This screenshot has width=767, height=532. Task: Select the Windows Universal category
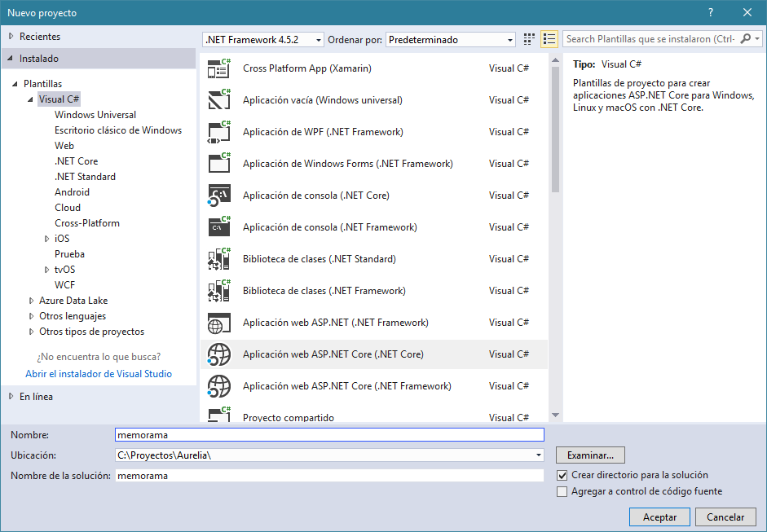pos(95,115)
